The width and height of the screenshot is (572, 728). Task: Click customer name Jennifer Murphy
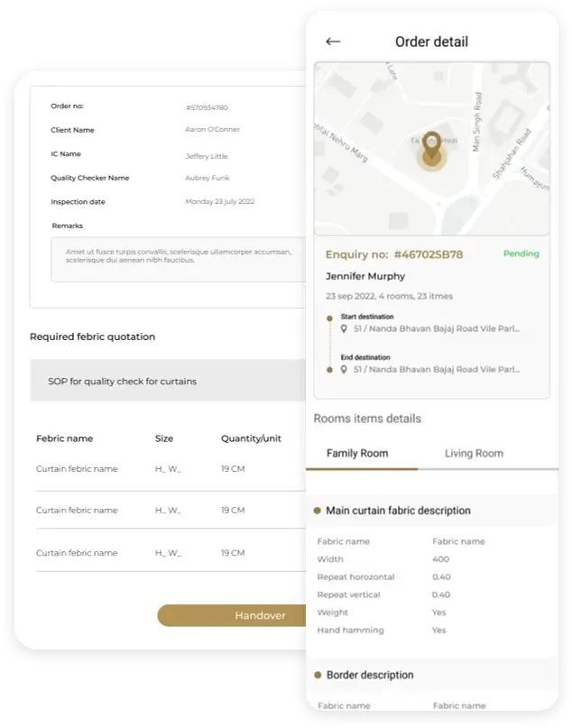coord(365,276)
